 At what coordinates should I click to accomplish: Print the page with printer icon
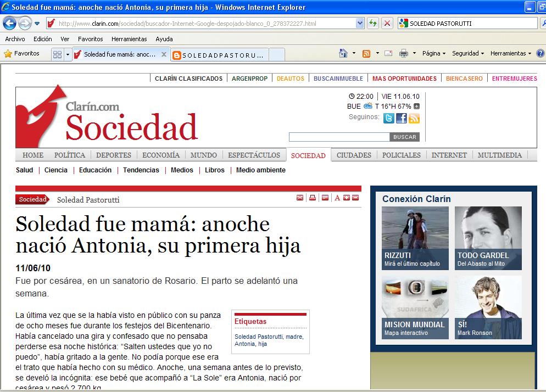click(404, 53)
